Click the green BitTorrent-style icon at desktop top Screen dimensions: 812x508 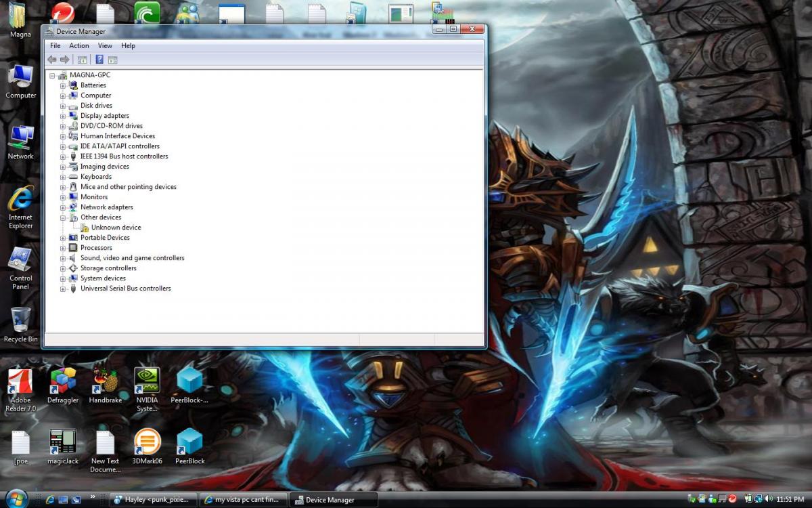tap(147, 12)
